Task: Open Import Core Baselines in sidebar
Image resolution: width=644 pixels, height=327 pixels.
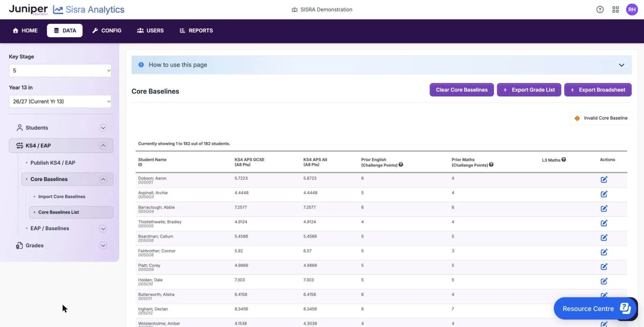Action: click(62, 196)
